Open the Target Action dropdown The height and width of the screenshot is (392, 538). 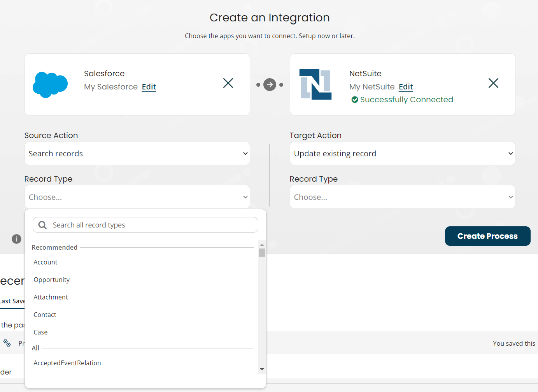pyautogui.click(x=402, y=153)
